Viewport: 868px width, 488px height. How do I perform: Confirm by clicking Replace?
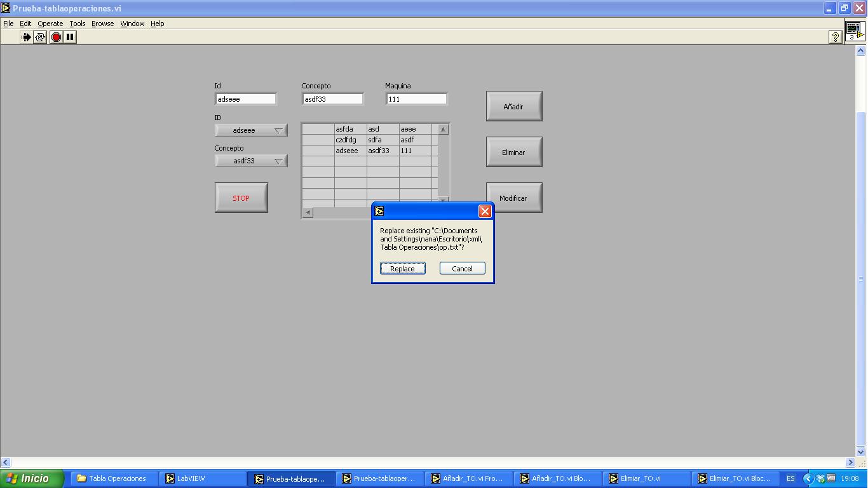(402, 268)
